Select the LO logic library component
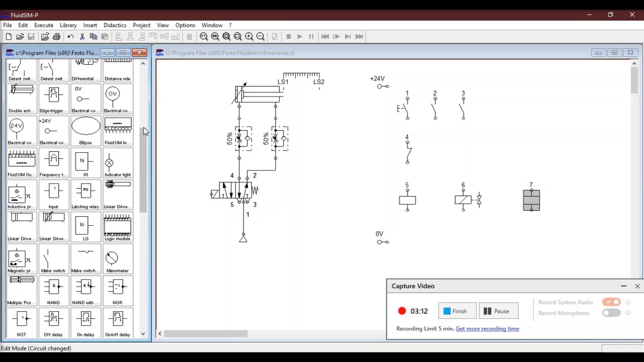This screenshot has width=644, height=362. click(x=86, y=227)
